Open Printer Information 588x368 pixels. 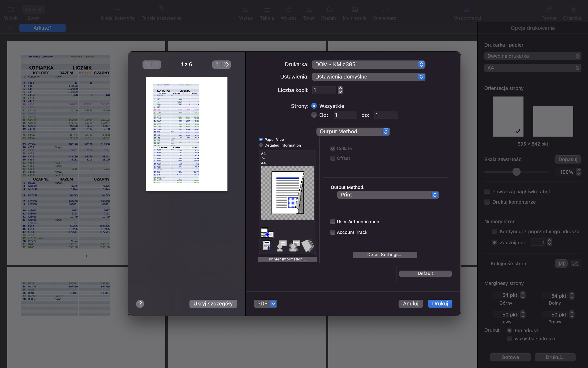point(287,259)
